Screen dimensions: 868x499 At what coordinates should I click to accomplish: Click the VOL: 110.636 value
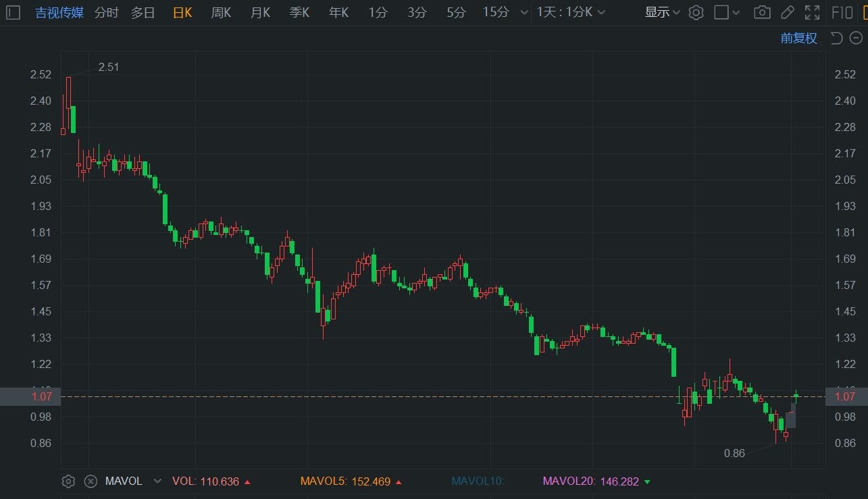click(211, 481)
